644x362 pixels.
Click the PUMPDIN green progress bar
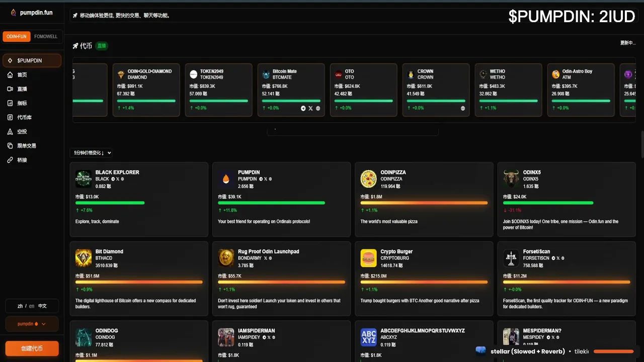tap(271, 203)
